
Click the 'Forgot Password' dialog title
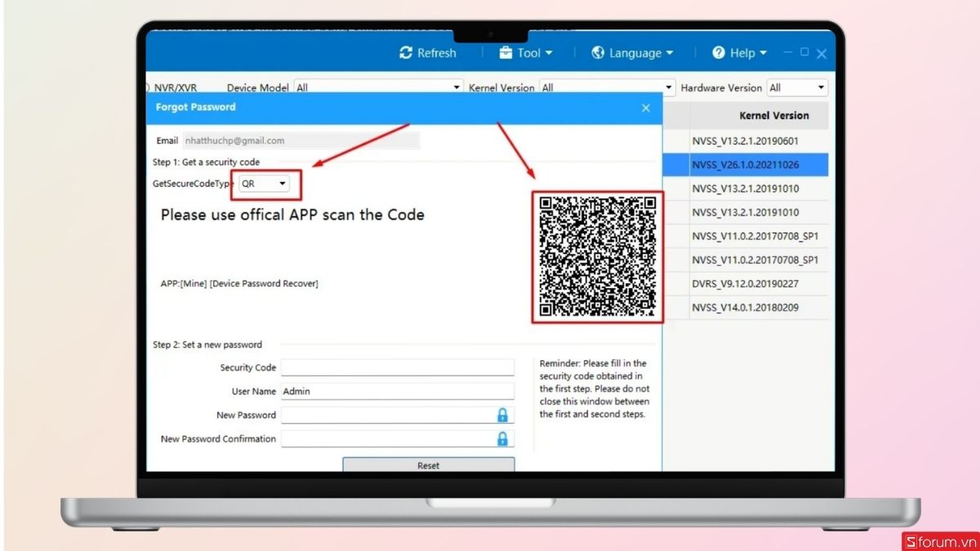click(x=196, y=107)
